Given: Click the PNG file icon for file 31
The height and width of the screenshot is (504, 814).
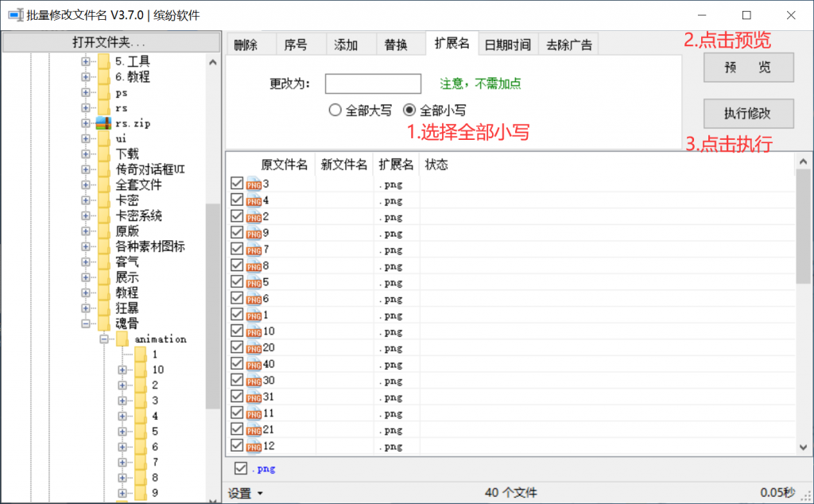Looking at the screenshot, I should pyautogui.click(x=254, y=397).
